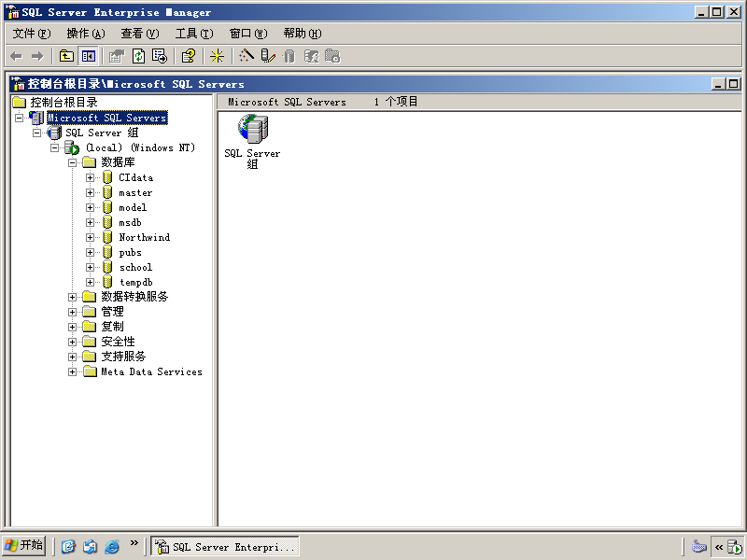This screenshot has height=560, width=747.
Task: Click the SQL Server Enterprise Manager taskbar button
Action: tap(225, 546)
